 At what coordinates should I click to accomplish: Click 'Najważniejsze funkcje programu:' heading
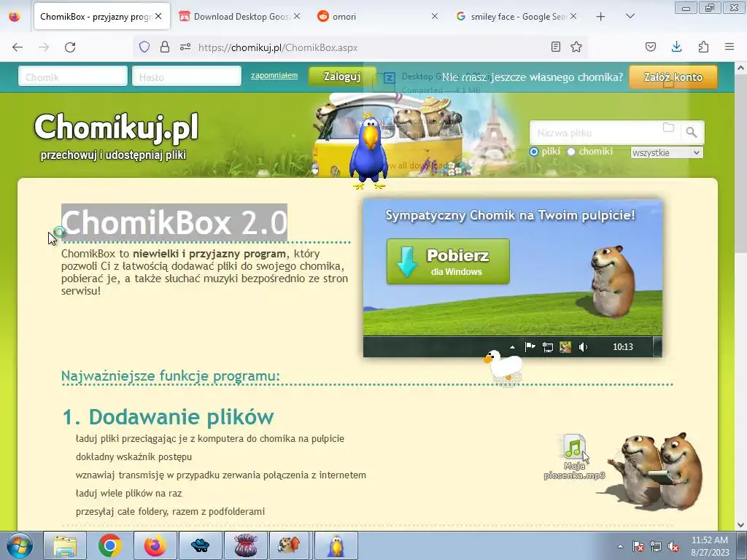coord(171,376)
